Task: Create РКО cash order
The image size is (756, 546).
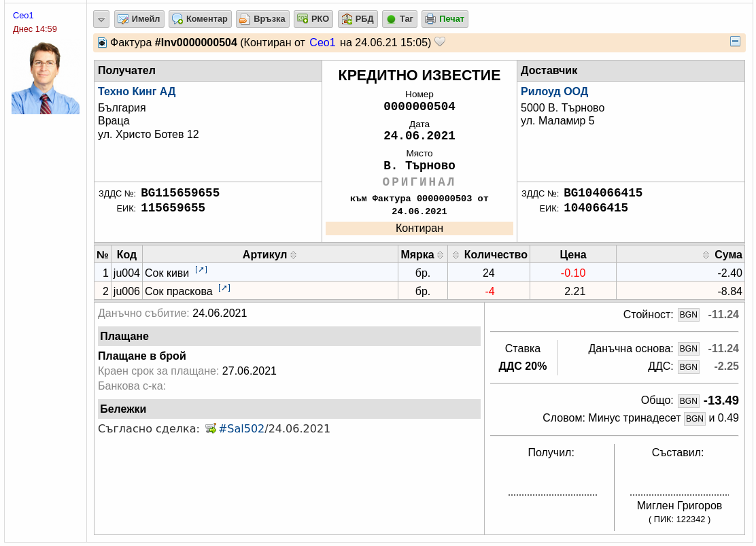Action: click(313, 19)
